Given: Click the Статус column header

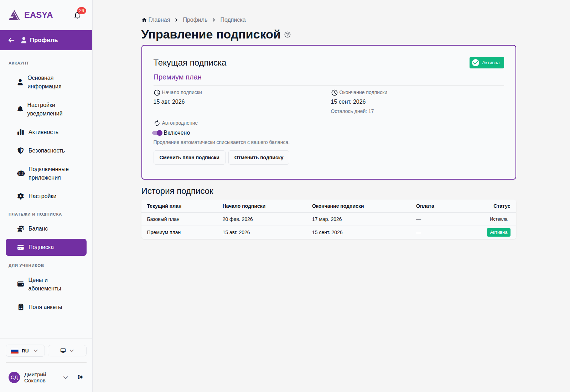Looking at the screenshot, I should point(502,206).
